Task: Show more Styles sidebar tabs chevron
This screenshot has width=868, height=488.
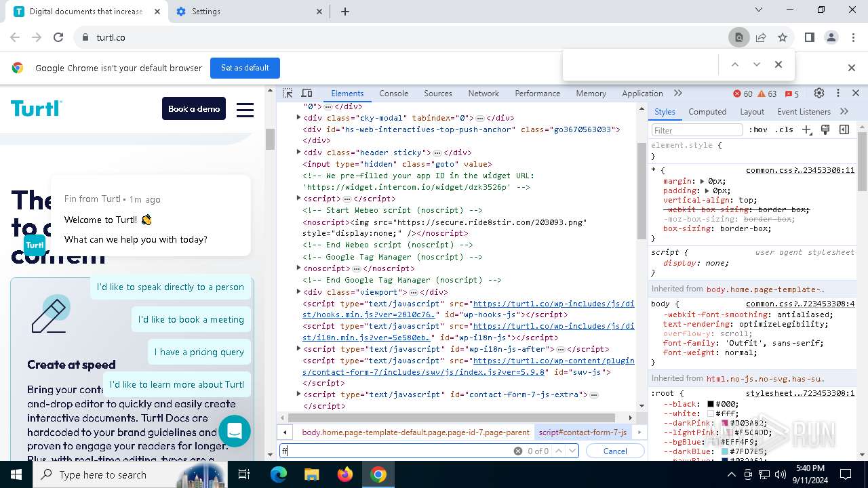Action: [844, 112]
